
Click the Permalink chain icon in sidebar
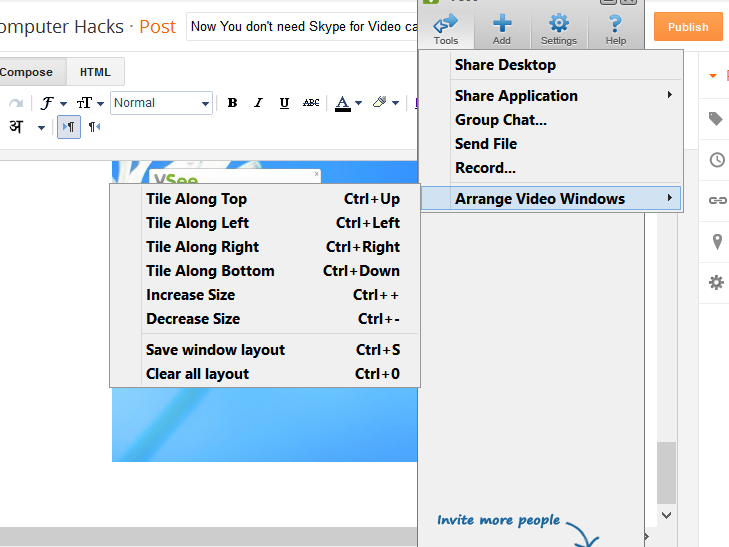[717, 200]
